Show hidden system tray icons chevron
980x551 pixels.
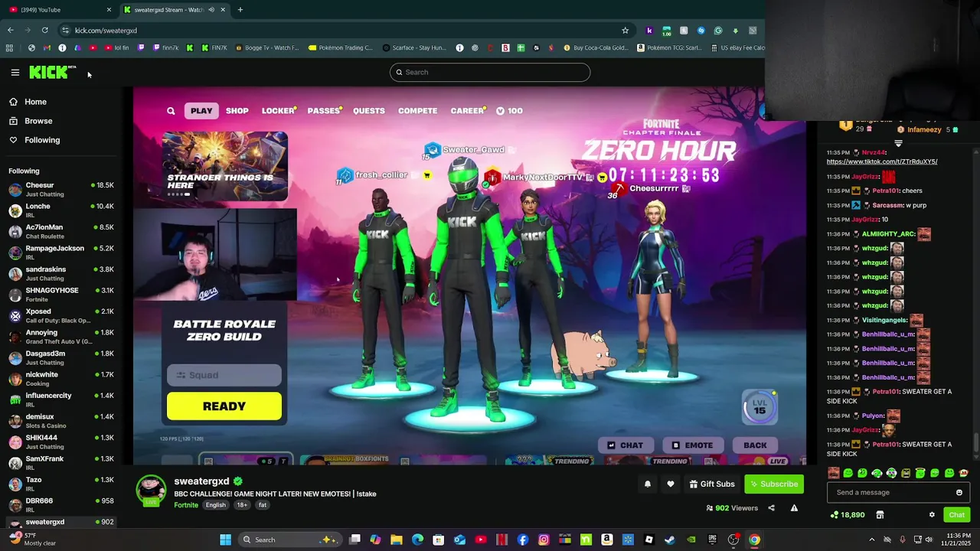871,540
